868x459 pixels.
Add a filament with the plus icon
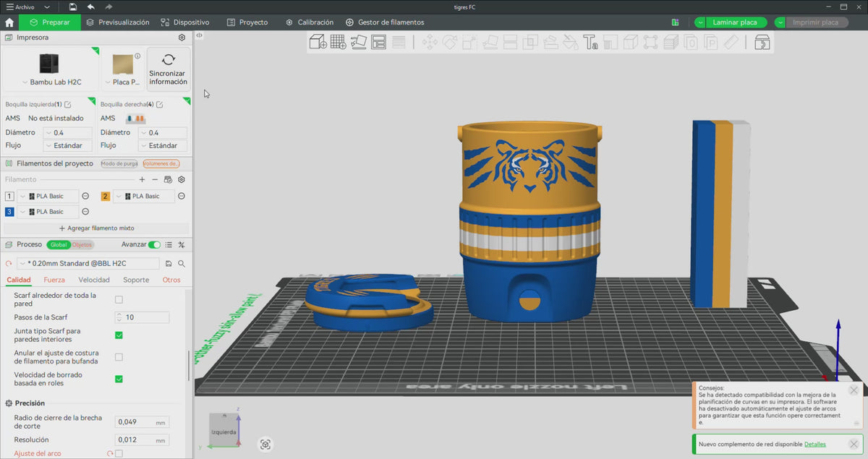point(142,179)
